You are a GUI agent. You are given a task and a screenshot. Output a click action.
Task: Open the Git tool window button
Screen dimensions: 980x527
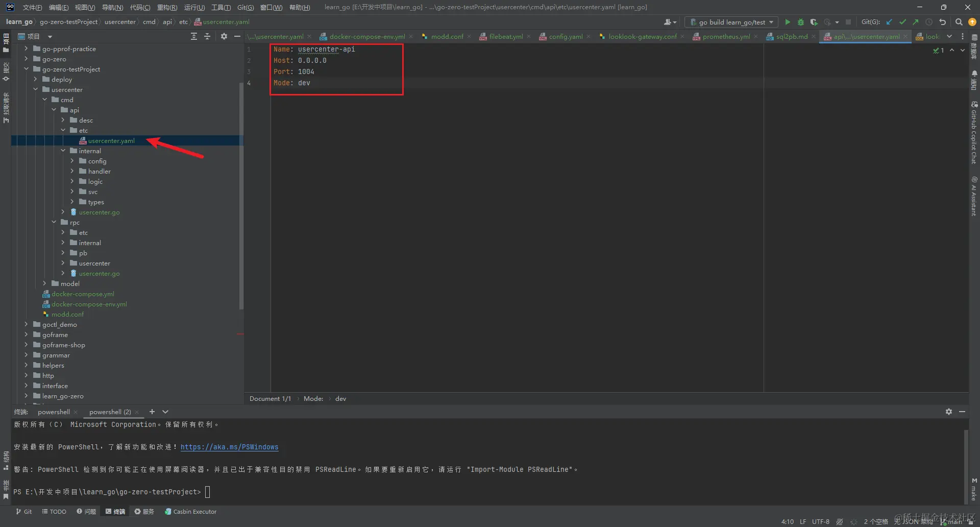coord(23,512)
